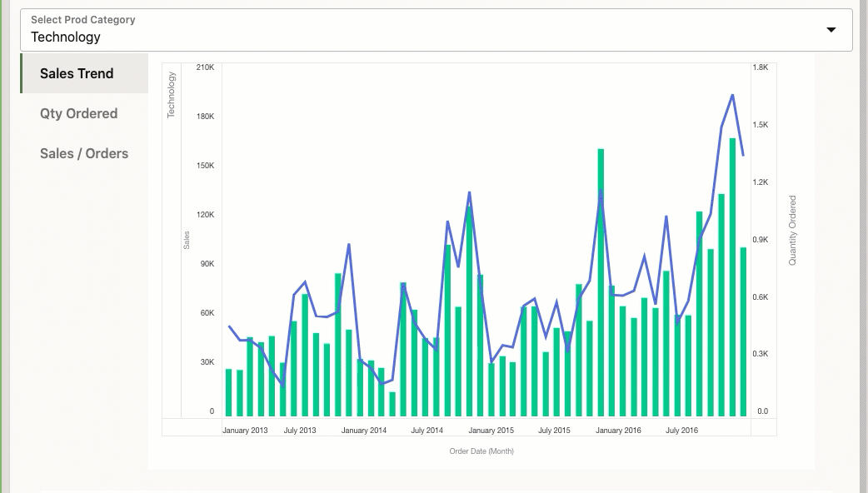Click the July 2016 axis label
This screenshot has width=868, height=493.
click(x=682, y=430)
